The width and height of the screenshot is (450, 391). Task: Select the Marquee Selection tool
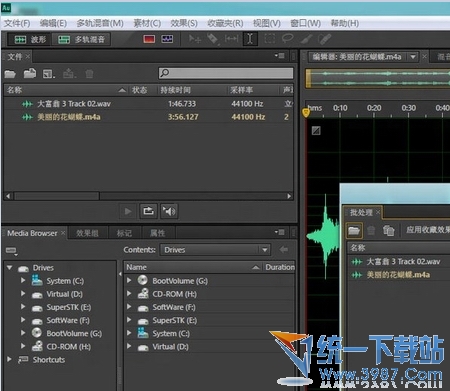click(270, 39)
